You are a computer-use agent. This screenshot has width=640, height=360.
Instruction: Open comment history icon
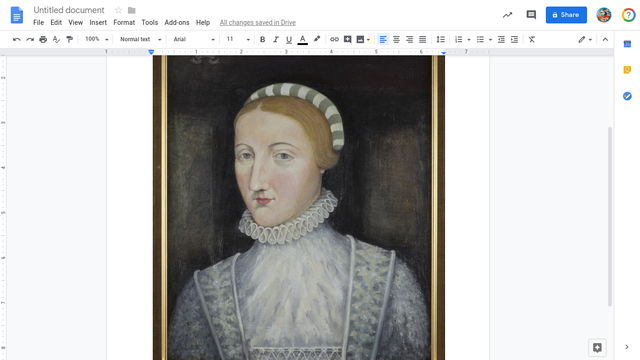coord(531,15)
